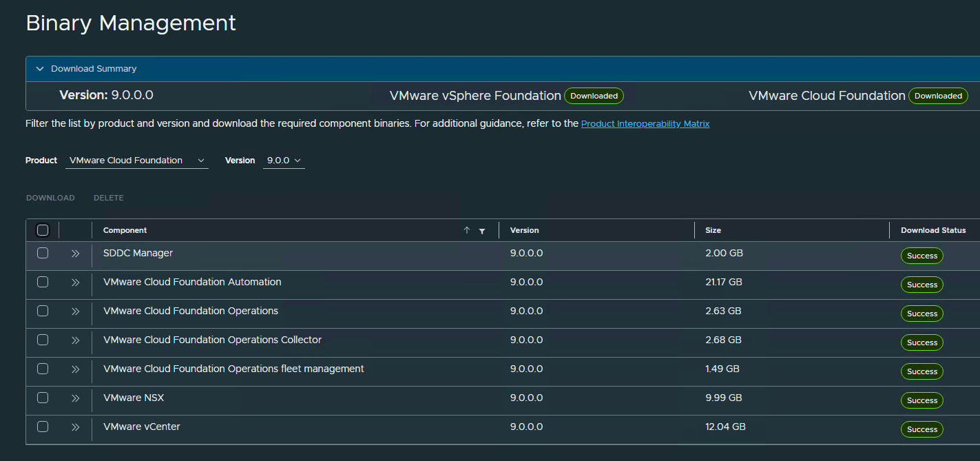Click Success badge in VMware NSX row
Viewport: 980px width, 461px height.
coord(922,400)
